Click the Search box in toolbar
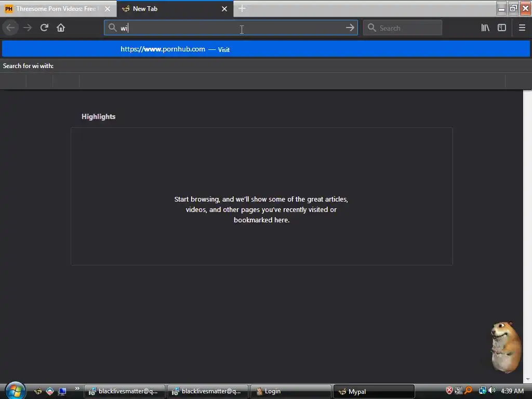The image size is (532, 399). (x=403, y=28)
